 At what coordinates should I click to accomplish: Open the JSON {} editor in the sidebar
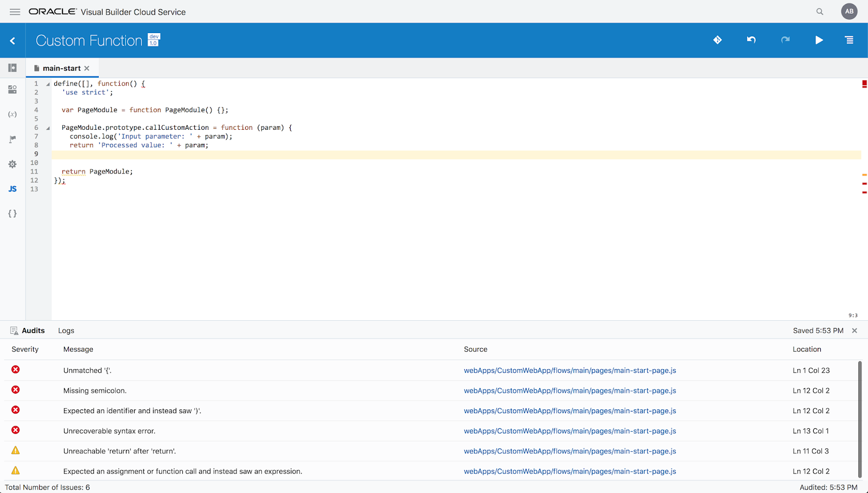coord(12,213)
